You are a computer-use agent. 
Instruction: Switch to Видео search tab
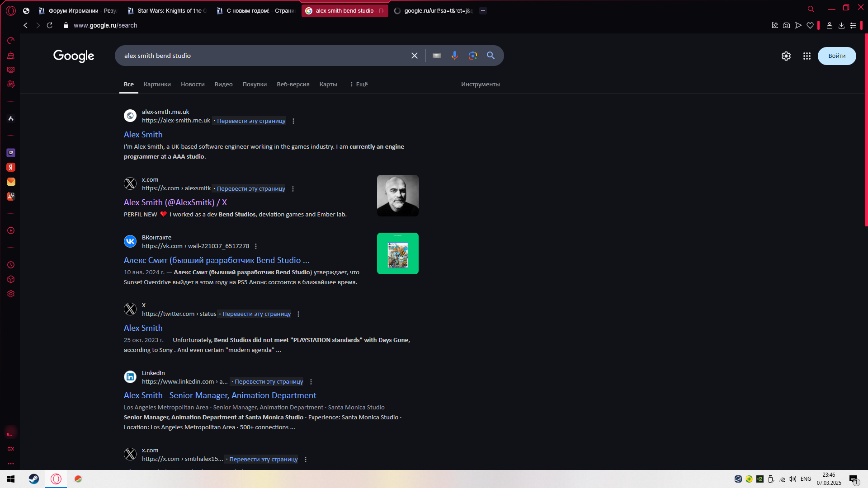pyautogui.click(x=223, y=84)
